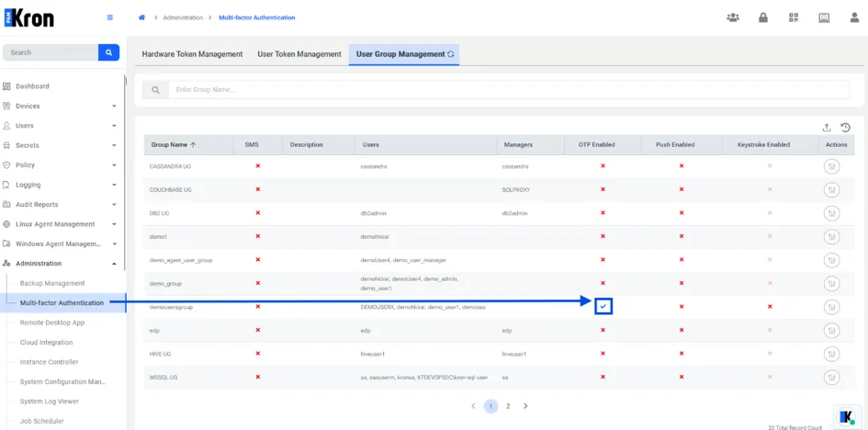Open Backup Management submenu item
This screenshot has width=868, height=430.
coord(52,283)
